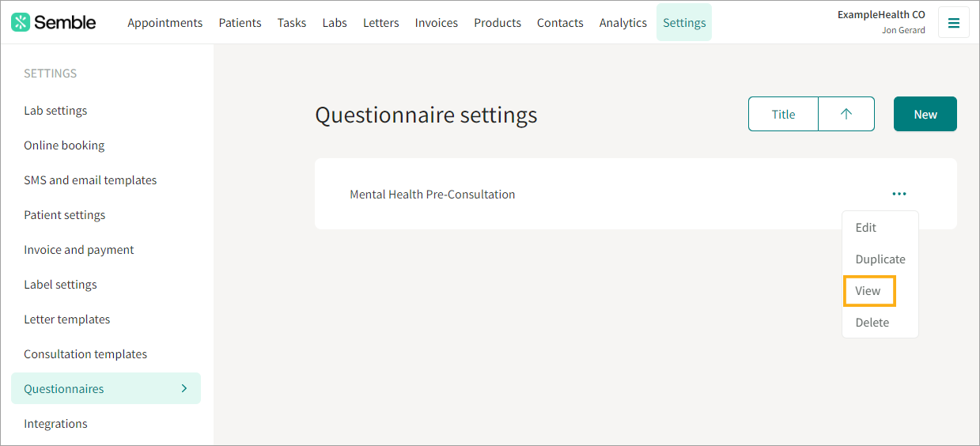Choose Delete in the context menu
Viewport: 980px width, 446px height.
click(872, 323)
